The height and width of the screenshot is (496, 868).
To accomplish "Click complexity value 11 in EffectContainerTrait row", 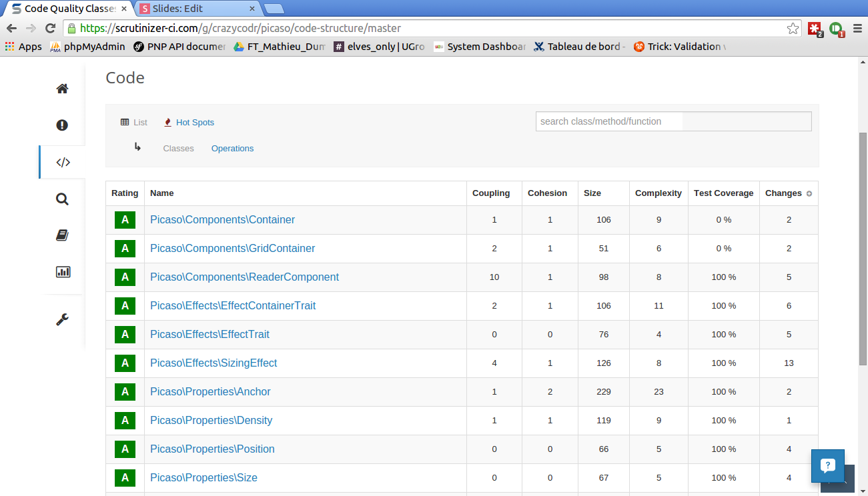I will click(x=659, y=306).
